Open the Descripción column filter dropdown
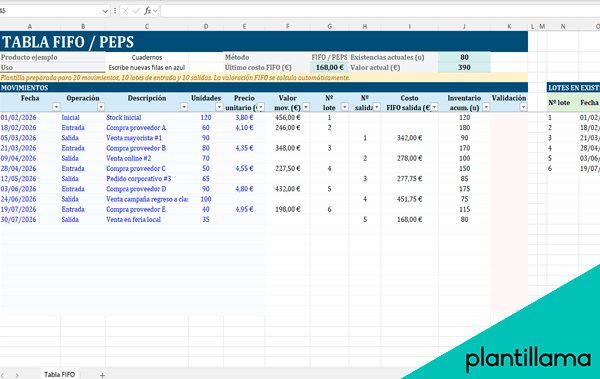 (184, 107)
